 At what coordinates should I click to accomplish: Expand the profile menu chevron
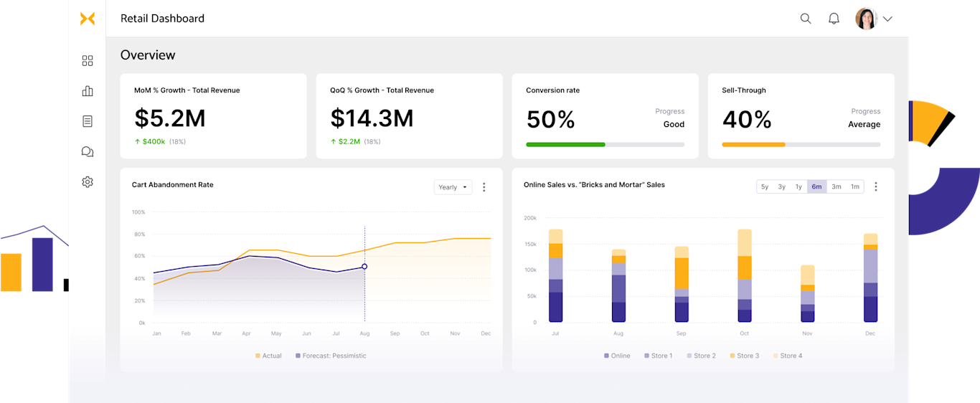[x=887, y=19]
